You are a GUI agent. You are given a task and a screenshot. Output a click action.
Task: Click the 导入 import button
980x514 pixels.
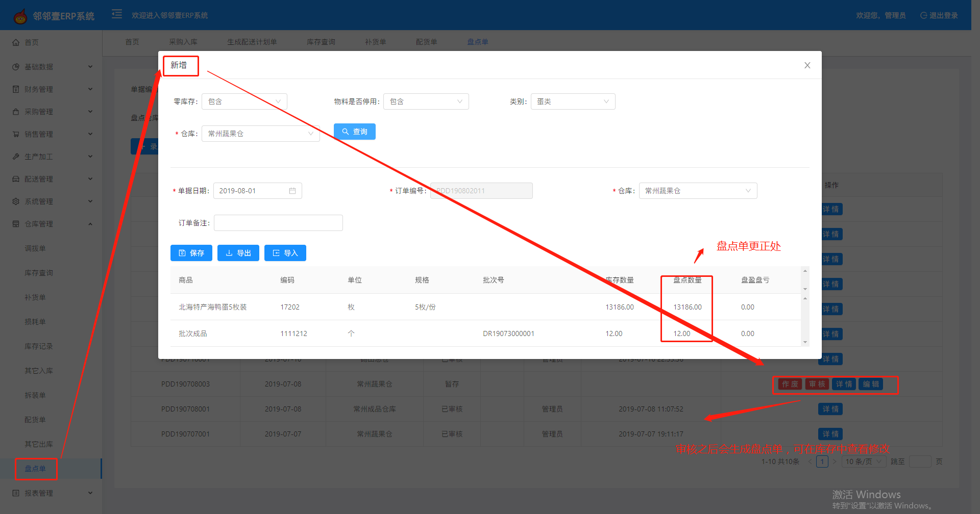point(285,253)
